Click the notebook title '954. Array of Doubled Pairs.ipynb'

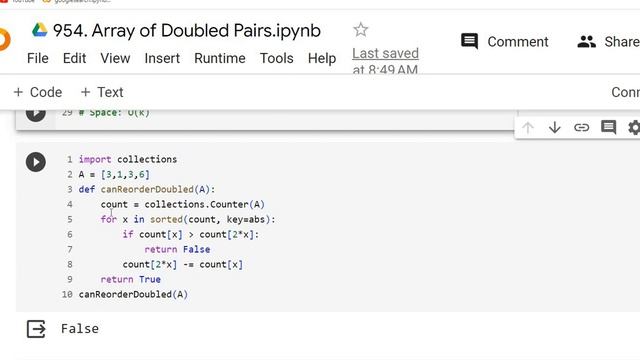tap(187, 31)
